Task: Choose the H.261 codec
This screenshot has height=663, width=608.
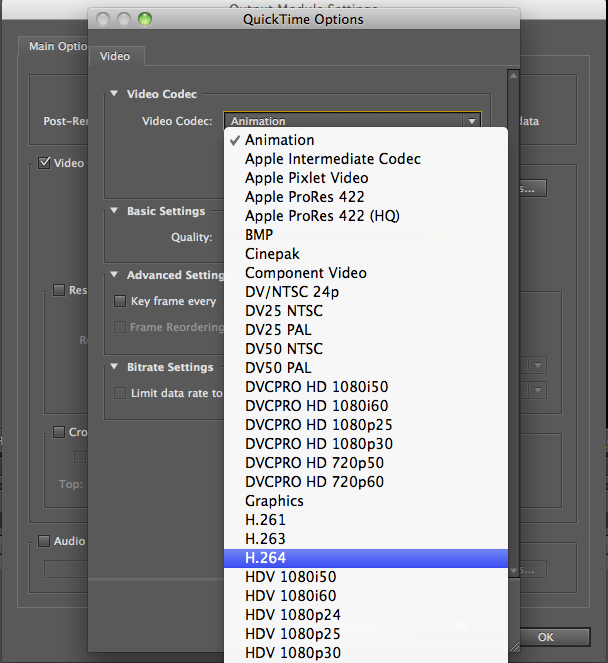Action: click(366, 520)
